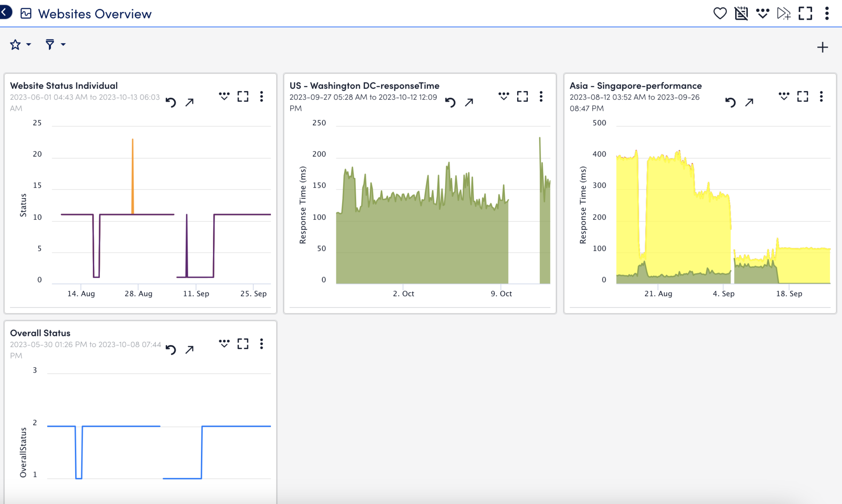The height and width of the screenshot is (504, 842).
Task: Click the reset zoom icon on Website Status Individual
Action: [171, 102]
